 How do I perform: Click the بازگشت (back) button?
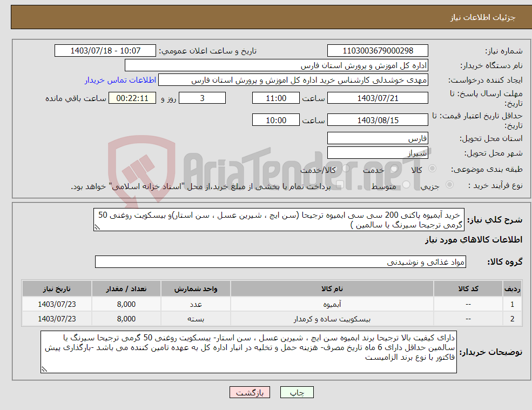[250, 392]
